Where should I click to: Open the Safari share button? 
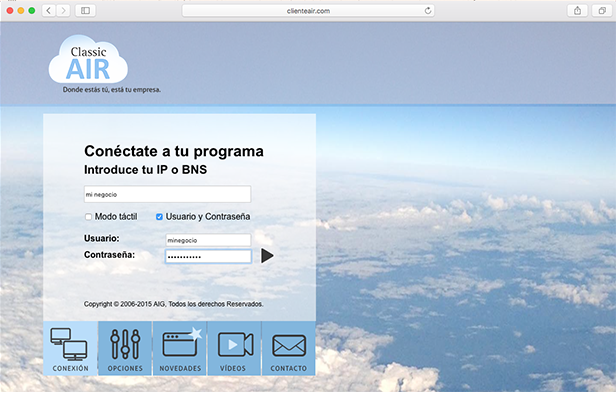click(577, 11)
